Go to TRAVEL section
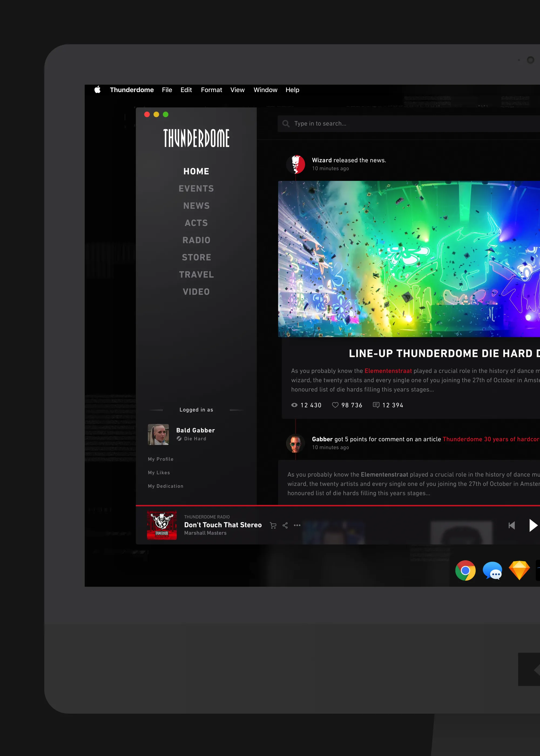This screenshot has width=540, height=756. pos(196,275)
